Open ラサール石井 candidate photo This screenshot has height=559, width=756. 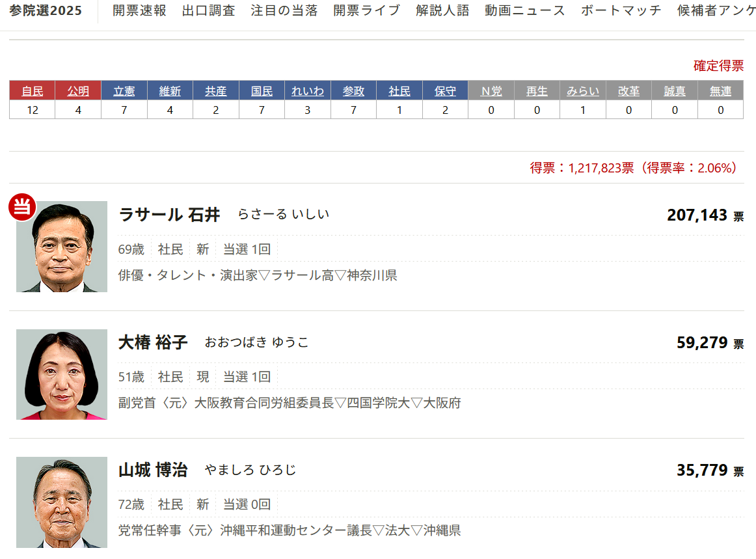pyautogui.click(x=62, y=247)
